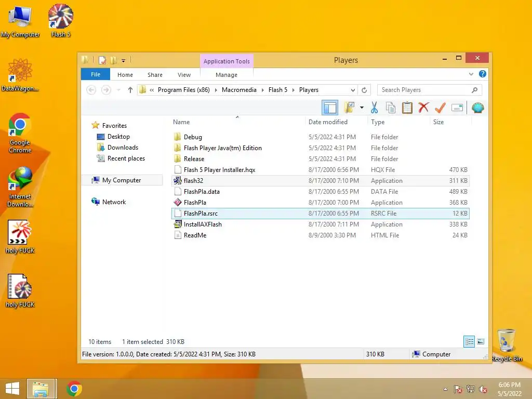Open the File ribbon tab
This screenshot has height=399, width=532.
point(96,74)
